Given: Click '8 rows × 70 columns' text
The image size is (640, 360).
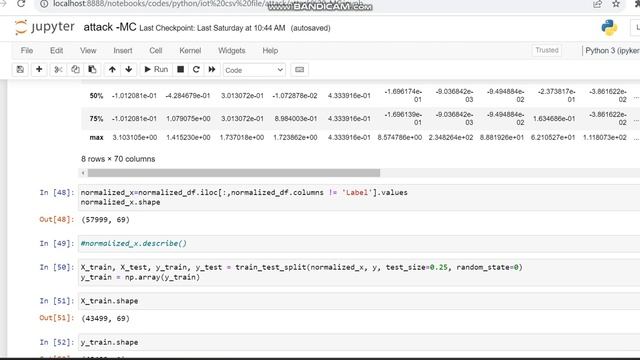Looking at the screenshot, I should [x=118, y=159].
